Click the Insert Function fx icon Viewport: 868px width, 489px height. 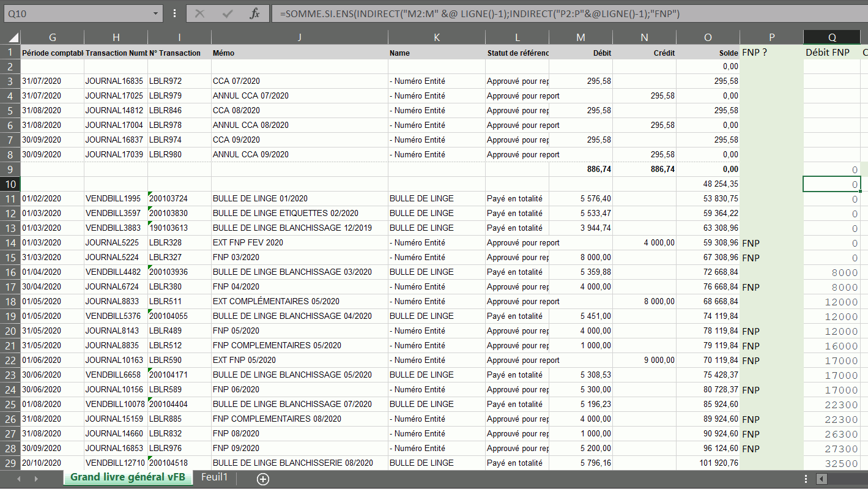[x=255, y=13]
